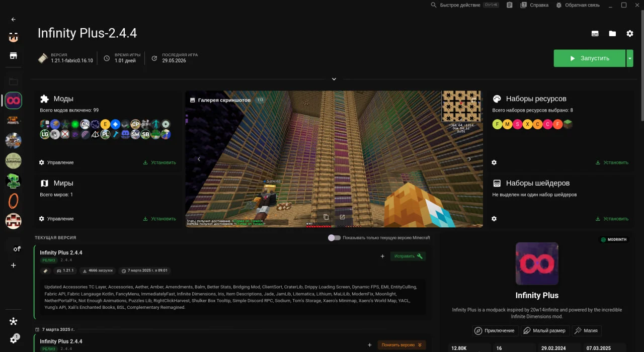Click Установить in the Миры card
Screen dimensions: 644x352
tap(159, 219)
